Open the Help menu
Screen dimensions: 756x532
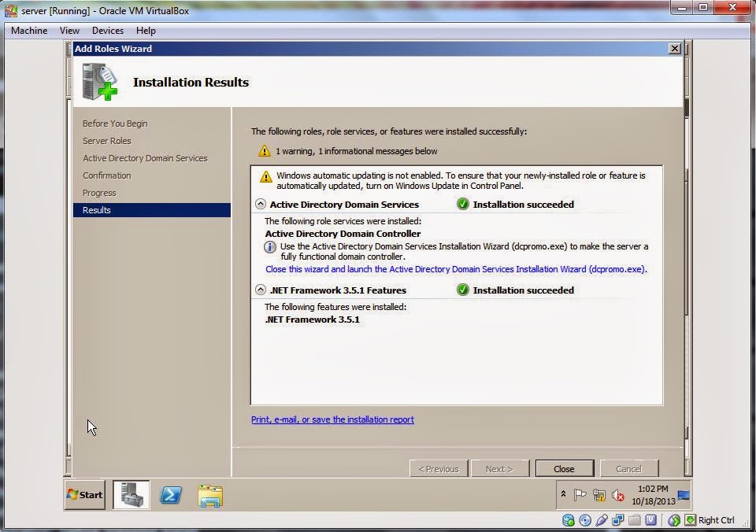[x=146, y=31]
